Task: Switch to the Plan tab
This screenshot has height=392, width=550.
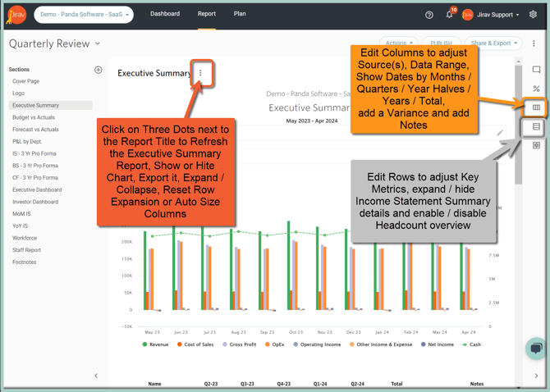Action: 240,14
